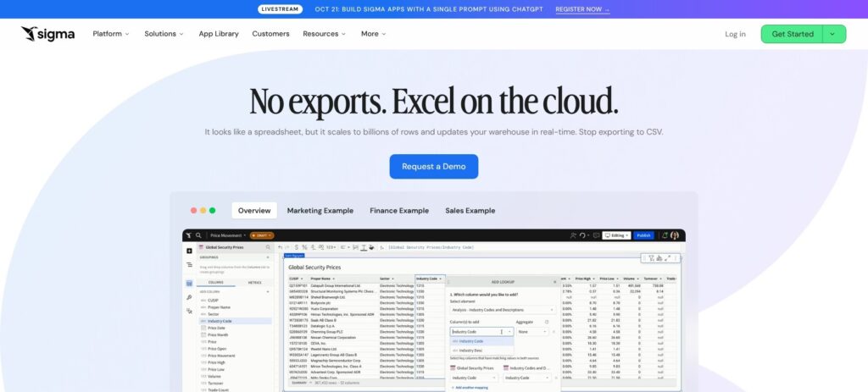Screen dimensions: 868x392
Task: Click the undo arrow in the toolbar
Action: 280,247
